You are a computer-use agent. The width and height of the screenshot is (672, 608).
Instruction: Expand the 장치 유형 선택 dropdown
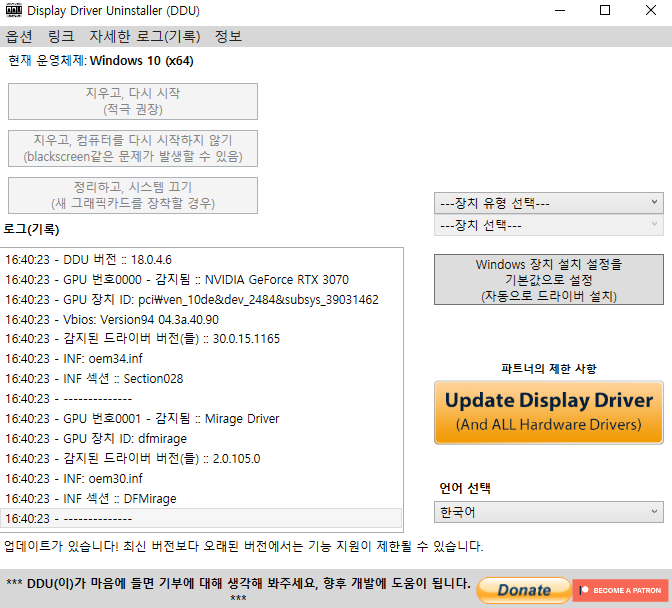tap(549, 203)
